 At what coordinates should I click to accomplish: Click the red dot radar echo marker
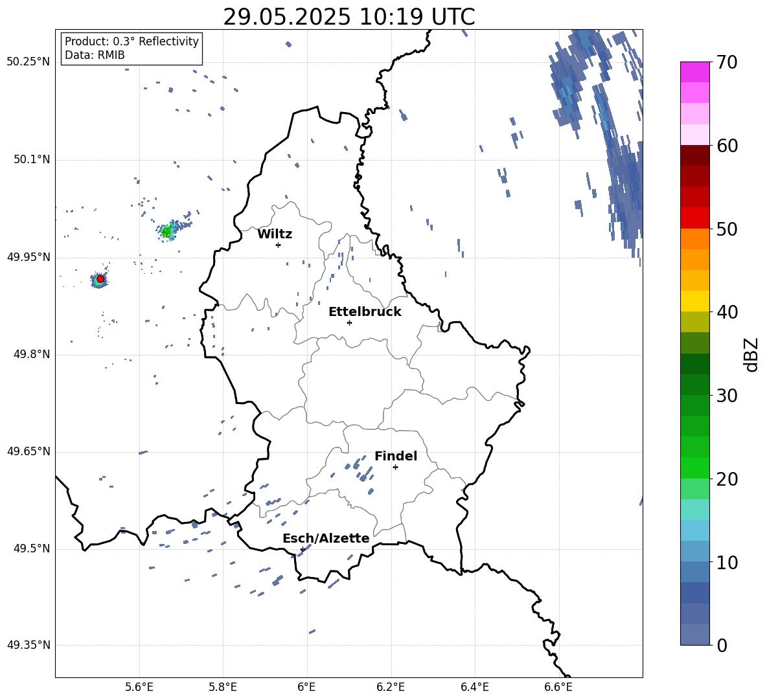(100, 279)
